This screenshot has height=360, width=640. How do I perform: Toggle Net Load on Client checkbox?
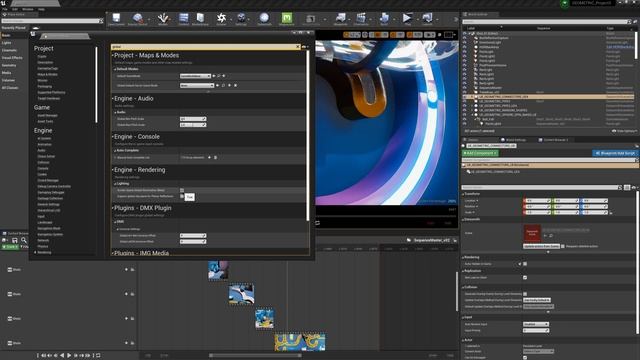point(525,278)
